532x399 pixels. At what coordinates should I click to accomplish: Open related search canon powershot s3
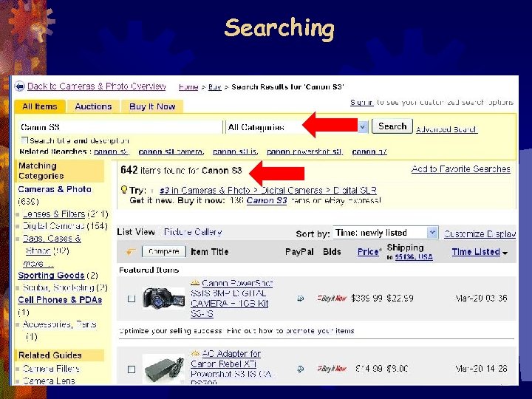click(x=304, y=151)
